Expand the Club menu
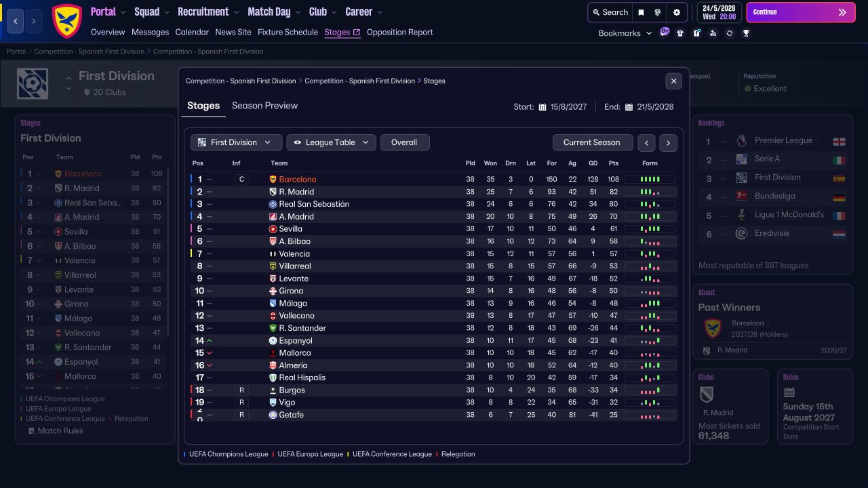This screenshot has width=868, height=488. point(324,12)
